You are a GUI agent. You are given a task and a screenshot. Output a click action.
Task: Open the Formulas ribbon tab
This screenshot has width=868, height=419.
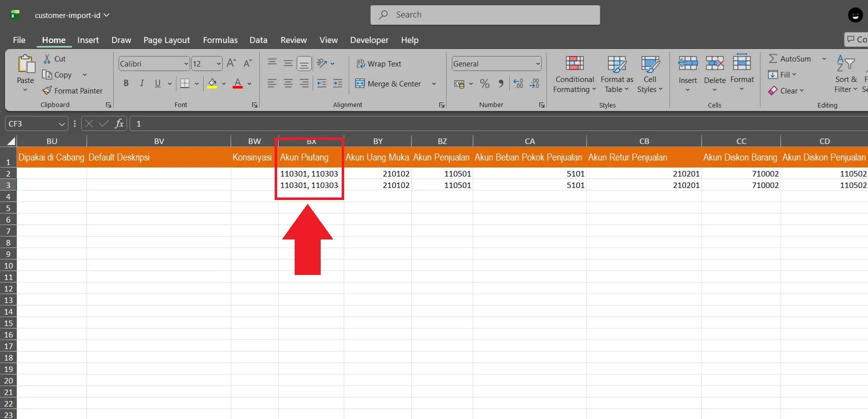point(220,40)
